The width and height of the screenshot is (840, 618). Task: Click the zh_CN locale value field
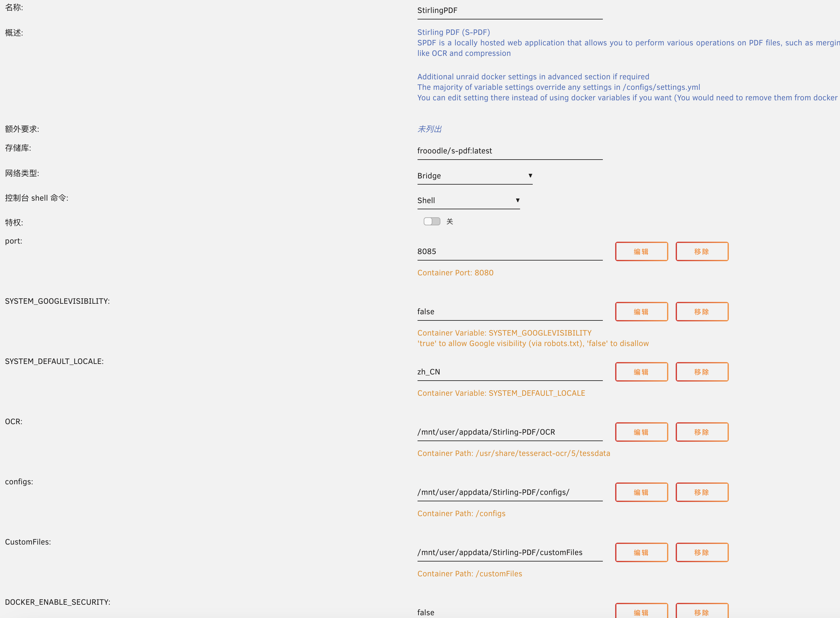[x=510, y=372]
